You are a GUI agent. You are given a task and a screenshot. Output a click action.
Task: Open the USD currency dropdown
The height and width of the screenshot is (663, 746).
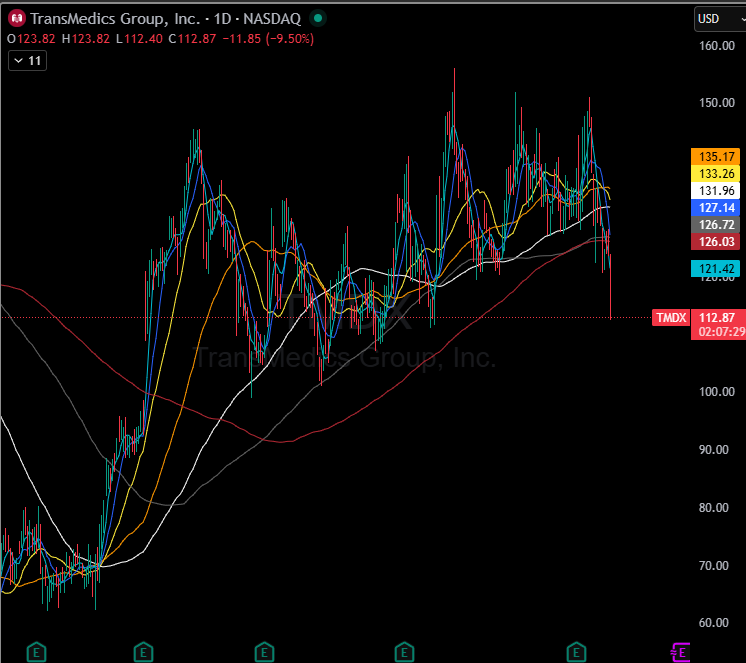click(x=720, y=19)
